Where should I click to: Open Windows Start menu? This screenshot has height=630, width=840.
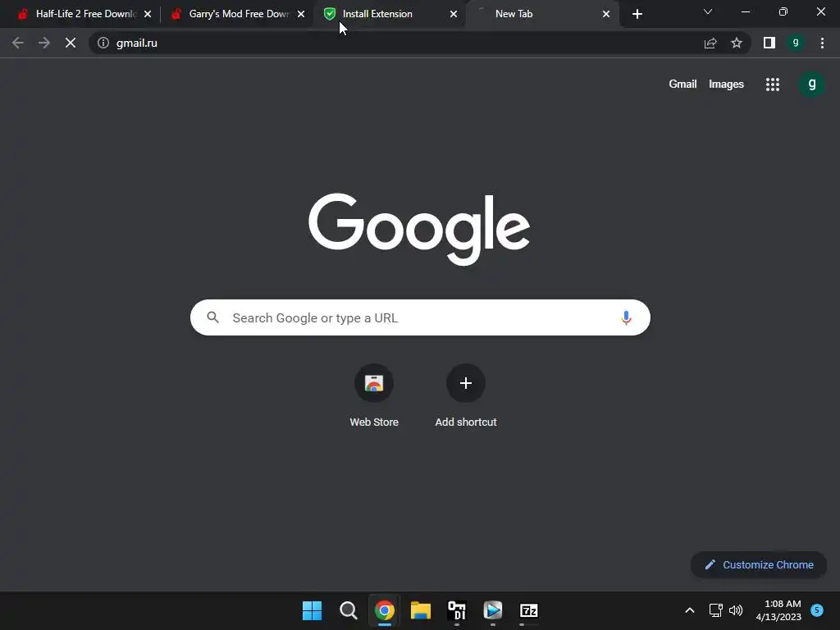tap(312, 610)
